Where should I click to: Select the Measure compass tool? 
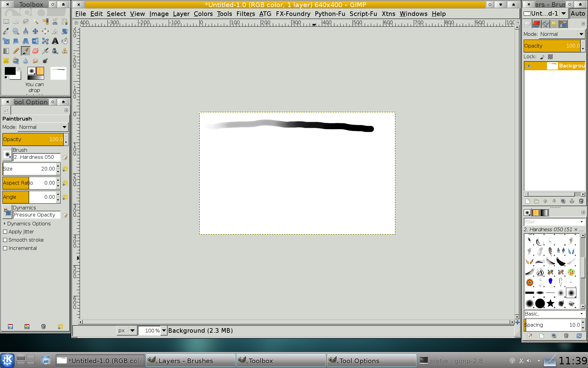click(26, 31)
